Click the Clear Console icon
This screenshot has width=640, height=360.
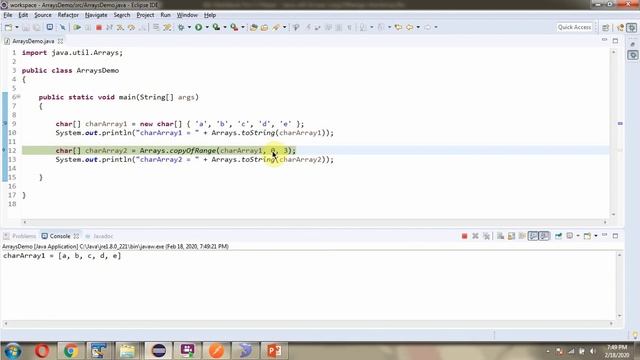(x=500, y=236)
